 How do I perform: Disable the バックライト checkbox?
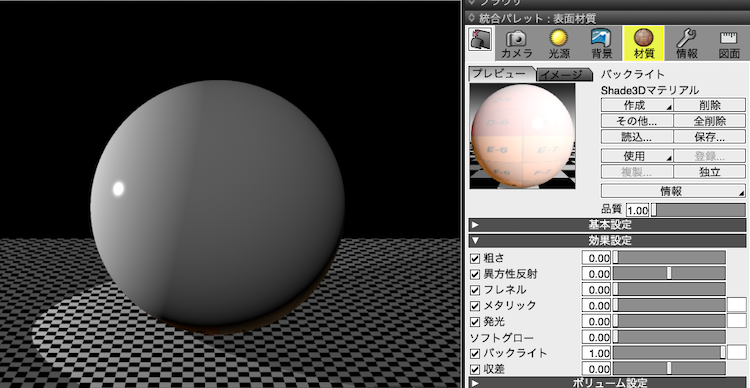pos(475,354)
